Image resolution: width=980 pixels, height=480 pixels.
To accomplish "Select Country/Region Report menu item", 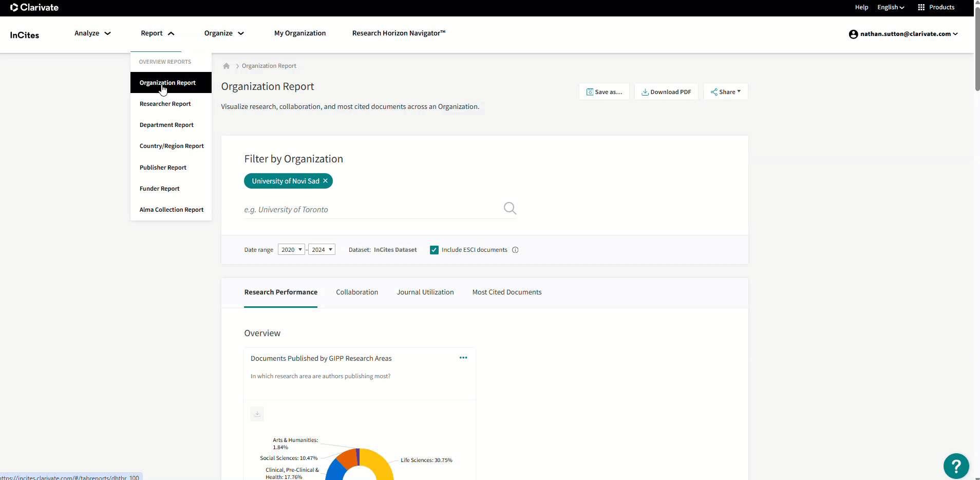I will coord(171,146).
